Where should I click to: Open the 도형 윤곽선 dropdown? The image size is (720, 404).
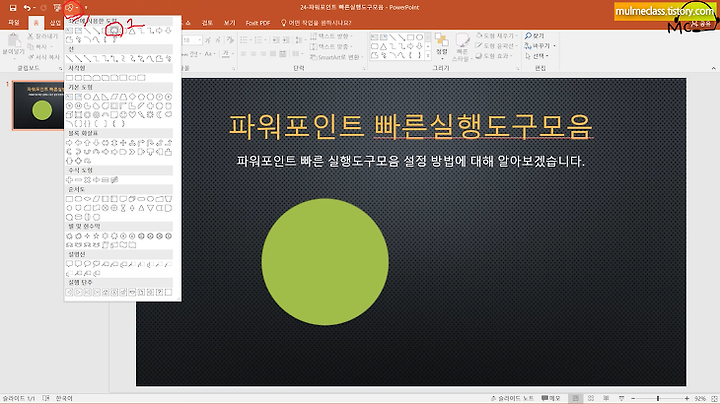point(497,46)
